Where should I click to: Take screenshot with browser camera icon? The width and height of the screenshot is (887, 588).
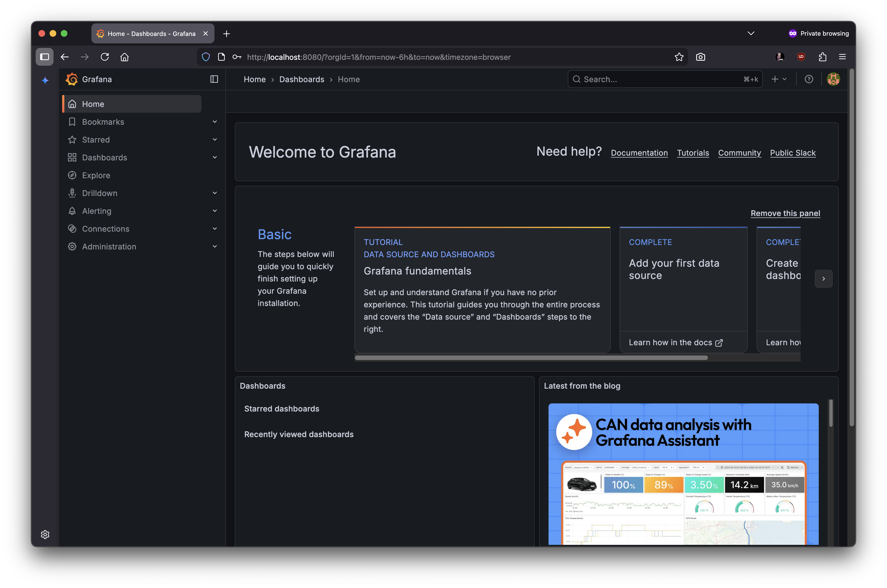pos(700,57)
